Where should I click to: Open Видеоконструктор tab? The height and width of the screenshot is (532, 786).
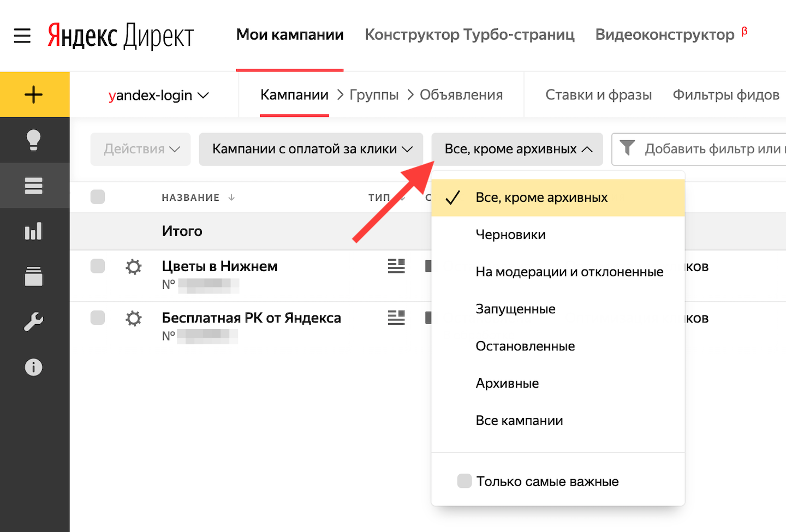[x=665, y=35]
